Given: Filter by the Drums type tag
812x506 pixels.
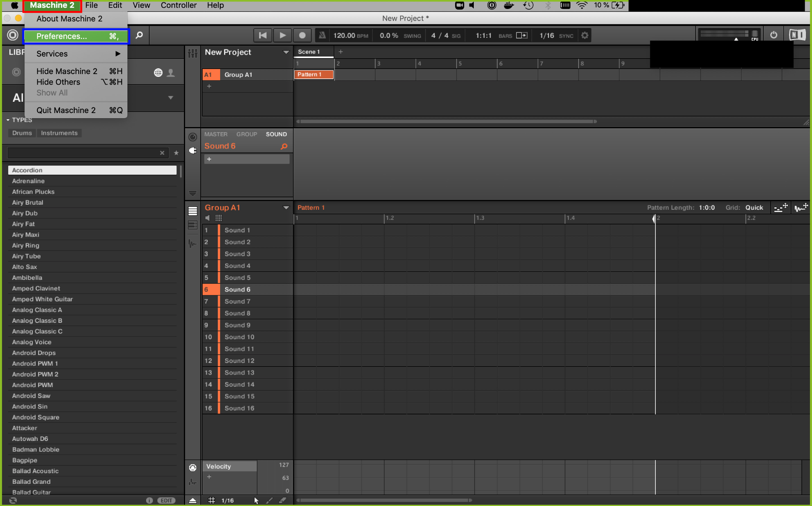Looking at the screenshot, I should 22,133.
